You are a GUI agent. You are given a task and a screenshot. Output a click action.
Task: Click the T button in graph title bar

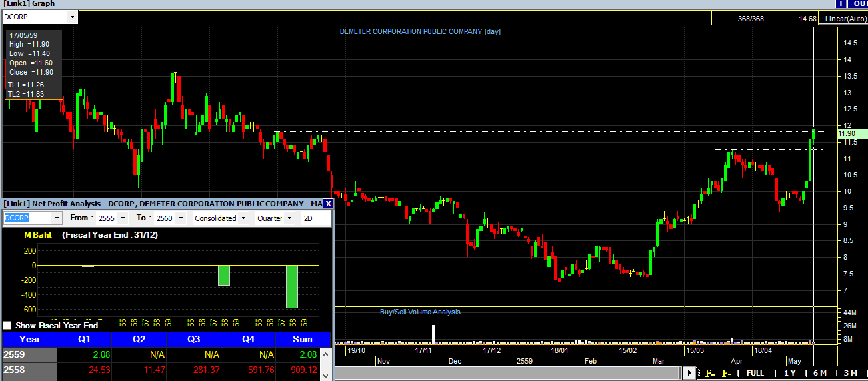pos(841,4)
